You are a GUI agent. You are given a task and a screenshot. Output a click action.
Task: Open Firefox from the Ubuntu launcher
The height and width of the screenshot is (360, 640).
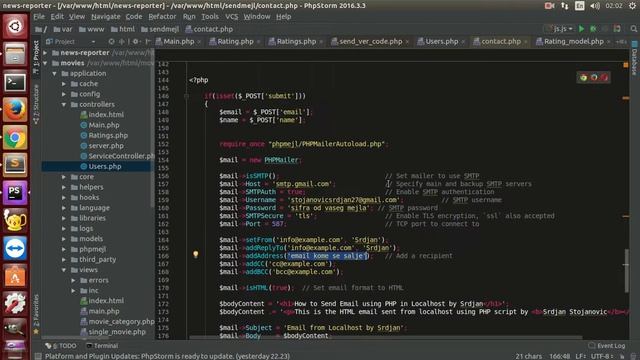click(15, 109)
